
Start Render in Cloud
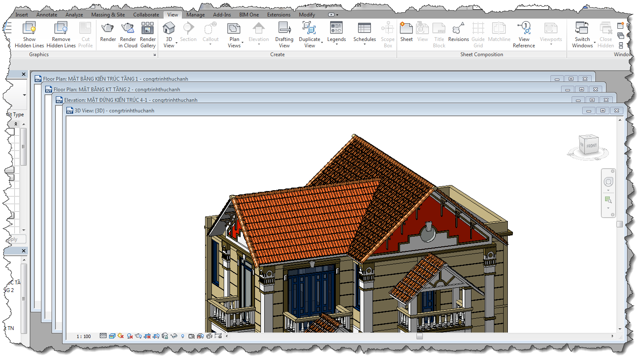(x=128, y=35)
